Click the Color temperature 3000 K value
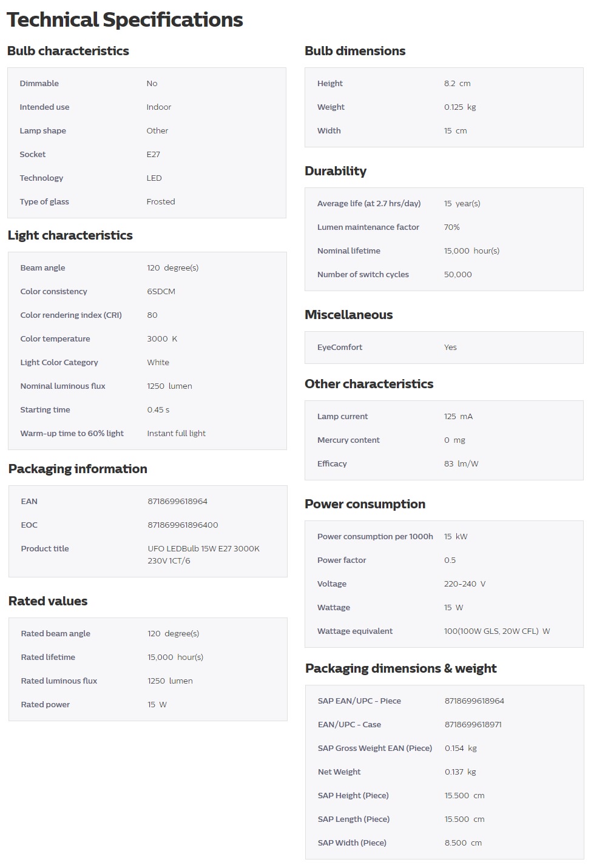The image size is (591, 868). tap(162, 339)
